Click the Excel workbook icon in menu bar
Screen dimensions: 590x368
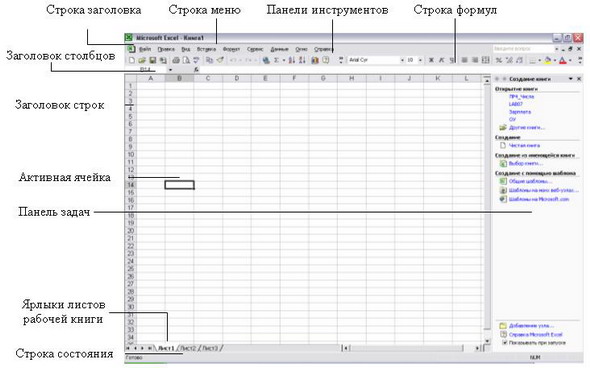pyautogui.click(x=131, y=49)
